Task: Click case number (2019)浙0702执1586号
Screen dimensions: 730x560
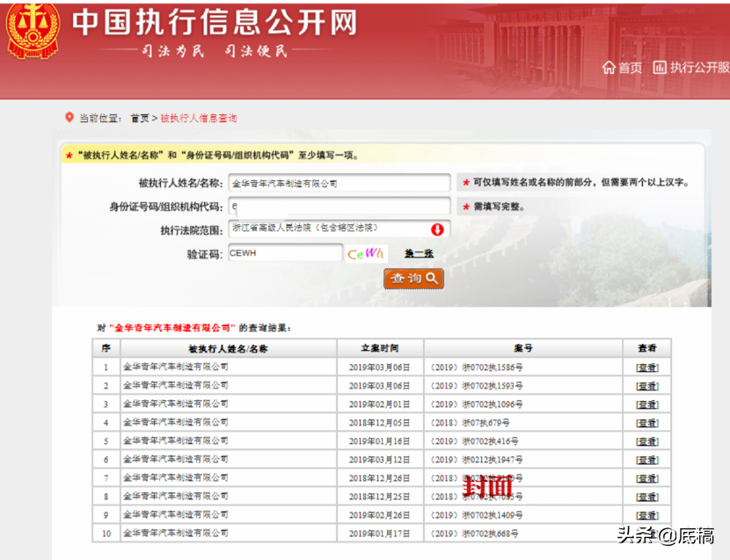Action: (x=475, y=367)
